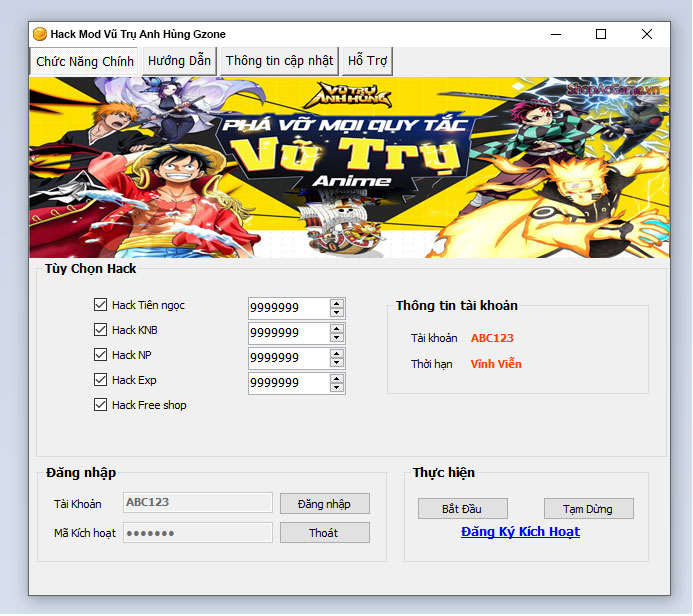Click the Tạm Dừng button
The height and width of the screenshot is (616, 693).
click(x=588, y=509)
